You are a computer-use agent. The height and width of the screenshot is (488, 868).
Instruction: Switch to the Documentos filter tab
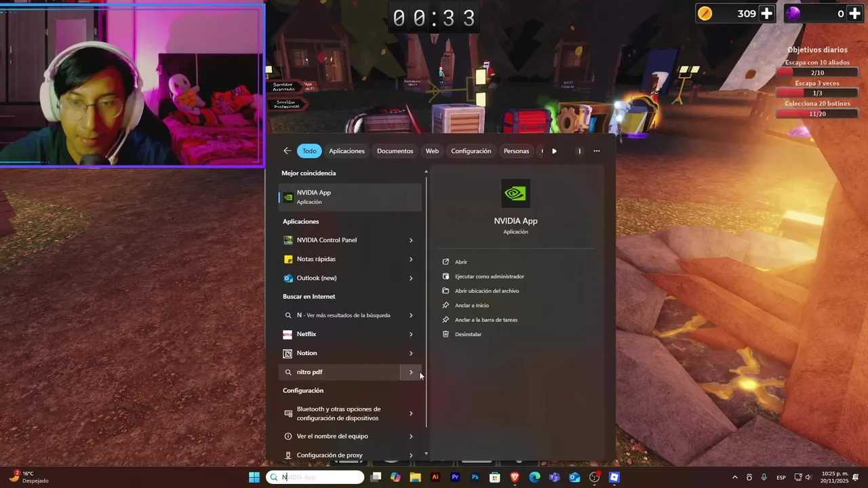pos(395,151)
